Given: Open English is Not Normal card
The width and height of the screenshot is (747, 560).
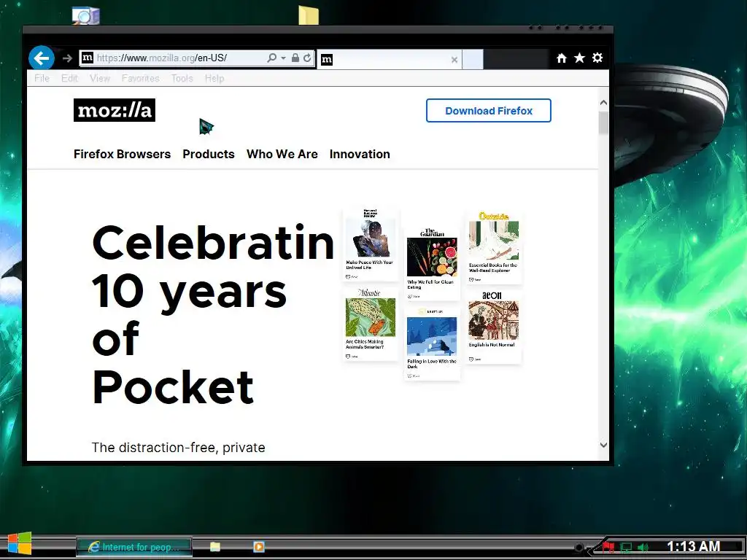Looking at the screenshot, I should [494, 327].
